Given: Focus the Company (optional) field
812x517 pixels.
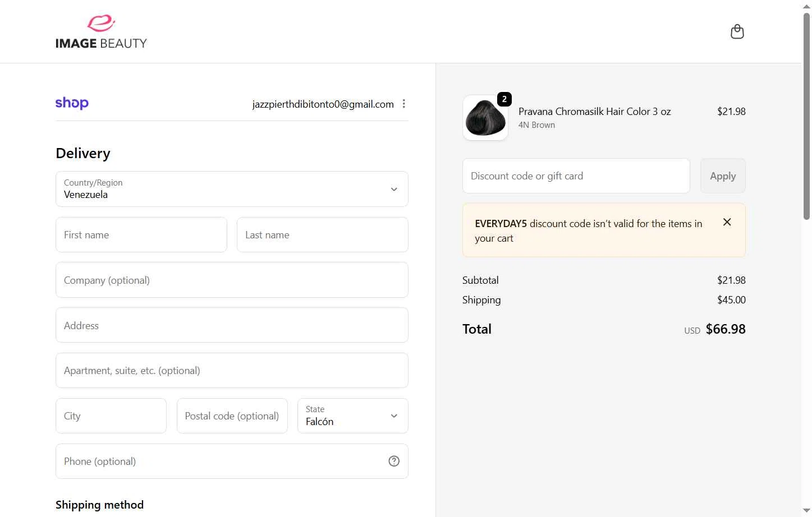Looking at the screenshot, I should click(232, 280).
